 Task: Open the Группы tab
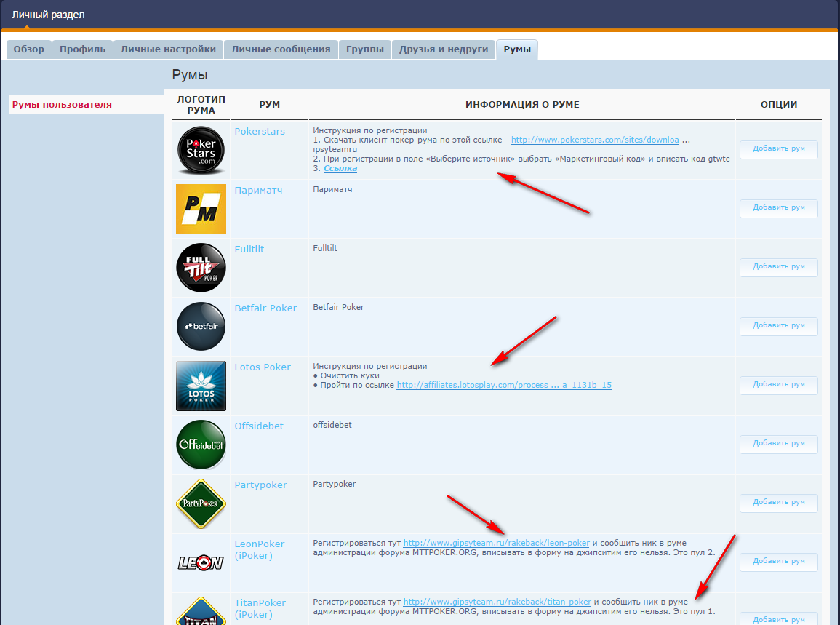pos(365,49)
